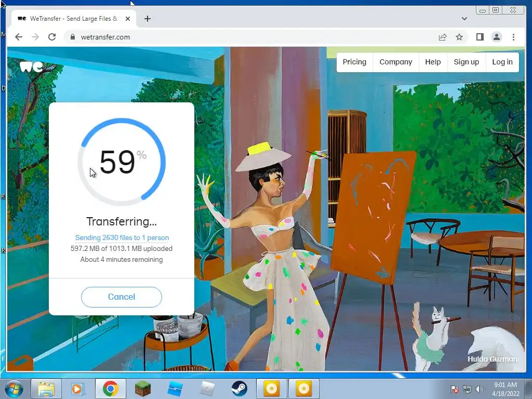532x399 pixels.
Task: Click '597.2 MB of 1013.1 MB uploaded' text
Action: (x=122, y=248)
